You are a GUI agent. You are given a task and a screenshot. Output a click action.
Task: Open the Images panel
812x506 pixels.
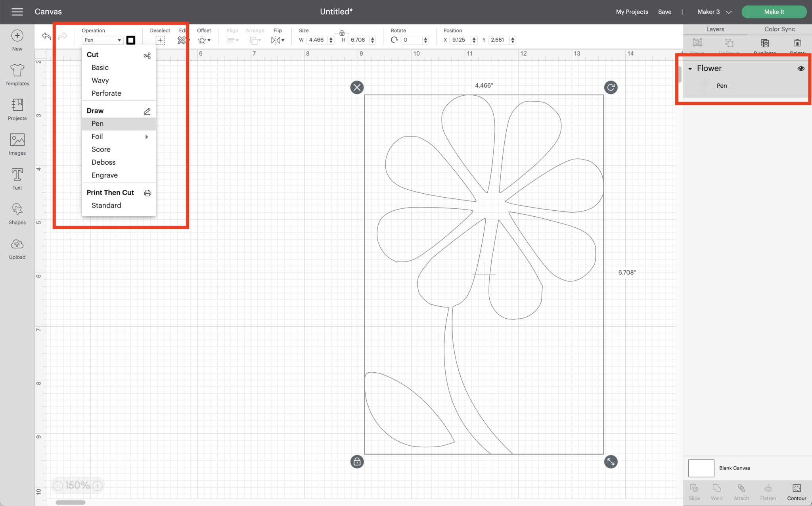coord(17,144)
